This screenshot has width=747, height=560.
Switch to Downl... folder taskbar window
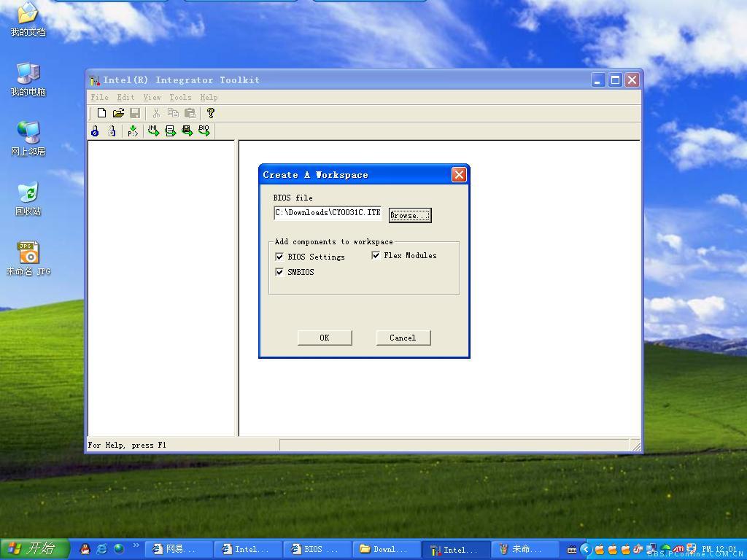tap(387, 549)
